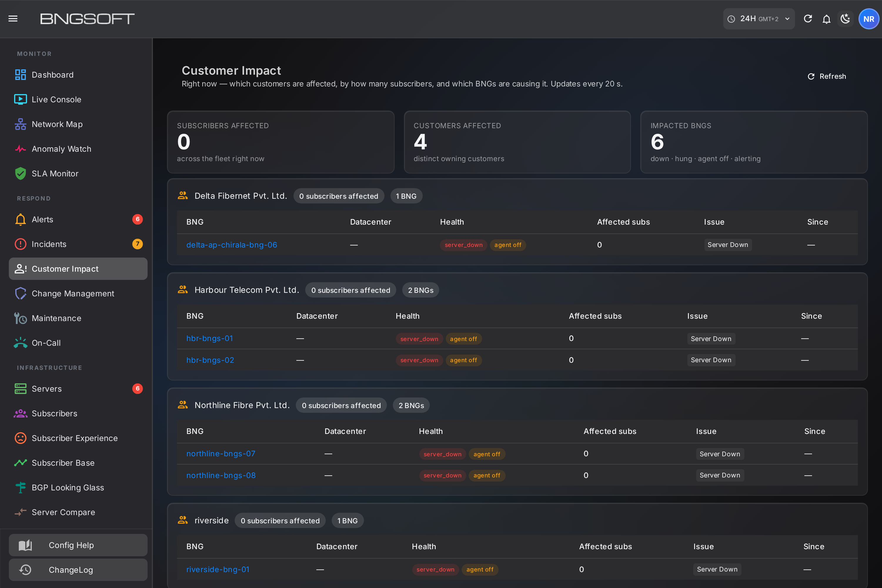Click Northline Fibre Pvt. Ltd. customer heading

242,405
